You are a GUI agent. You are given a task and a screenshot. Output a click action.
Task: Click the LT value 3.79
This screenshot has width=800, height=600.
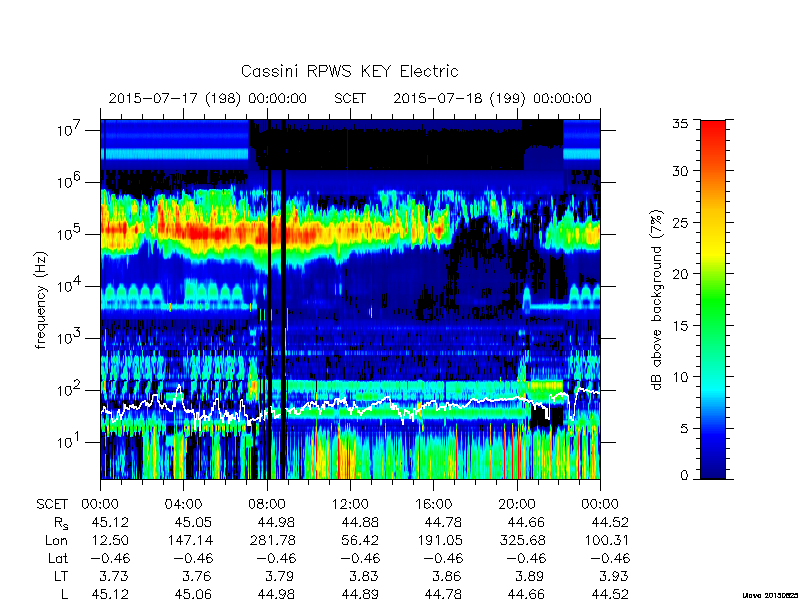(x=281, y=576)
